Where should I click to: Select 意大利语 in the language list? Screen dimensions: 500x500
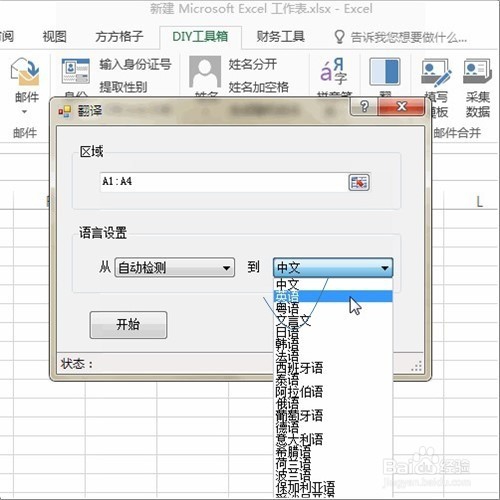coord(333,439)
